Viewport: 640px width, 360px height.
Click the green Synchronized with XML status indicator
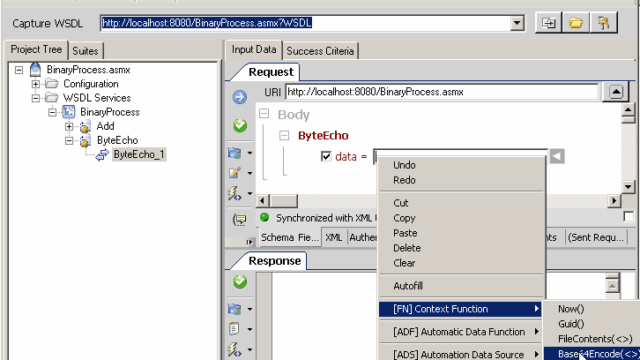tap(264, 218)
